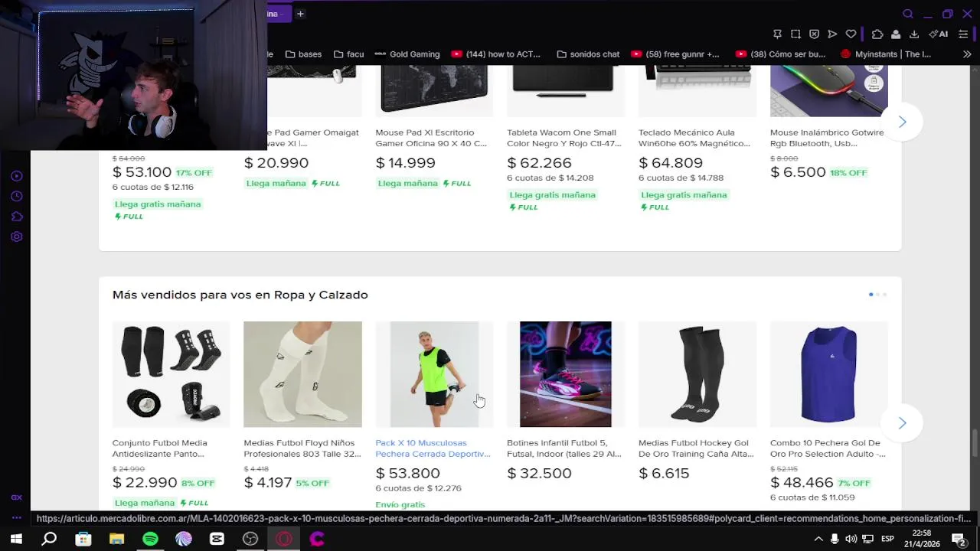This screenshot has width=980, height=551.
Task: Expand hidden bookmarks with double chevron
Action: point(966,54)
